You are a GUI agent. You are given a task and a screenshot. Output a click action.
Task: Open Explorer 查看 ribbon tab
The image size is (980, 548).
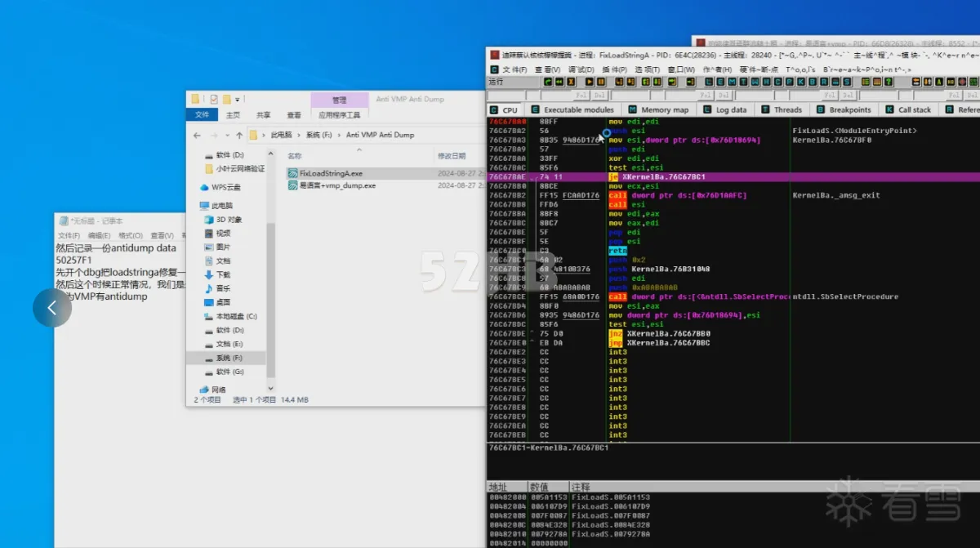[294, 115]
